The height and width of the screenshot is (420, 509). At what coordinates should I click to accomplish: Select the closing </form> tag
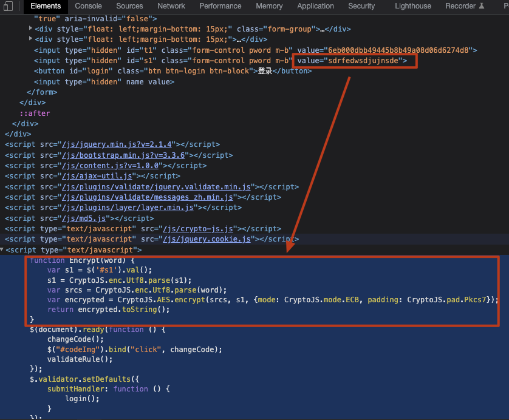42,92
